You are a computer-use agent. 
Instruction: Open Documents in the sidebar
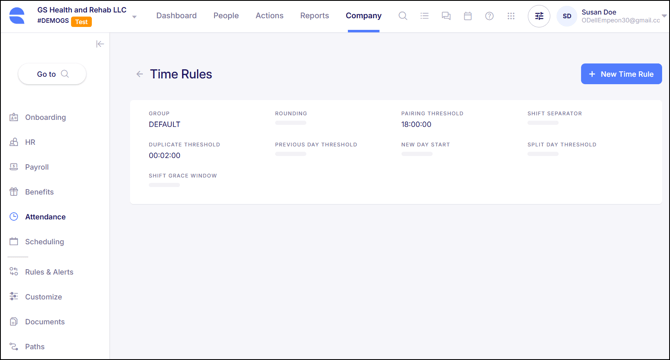pos(45,322)
